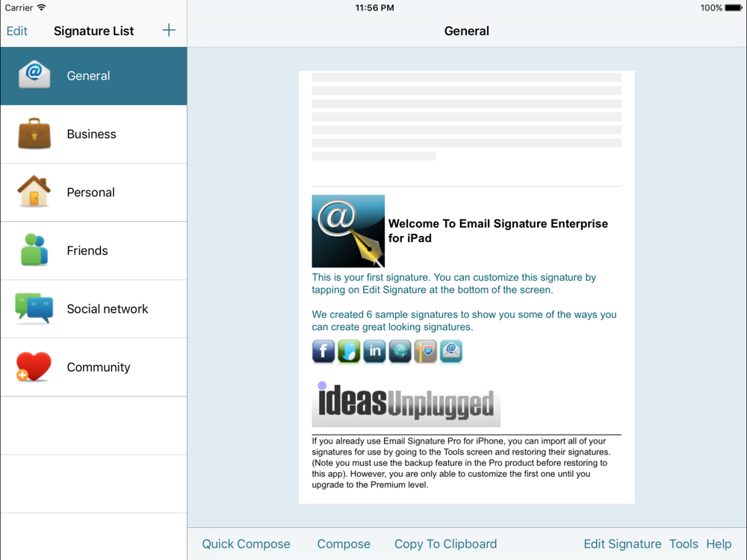Click the 11:56 PM clock in status bar

click(374, 7)
